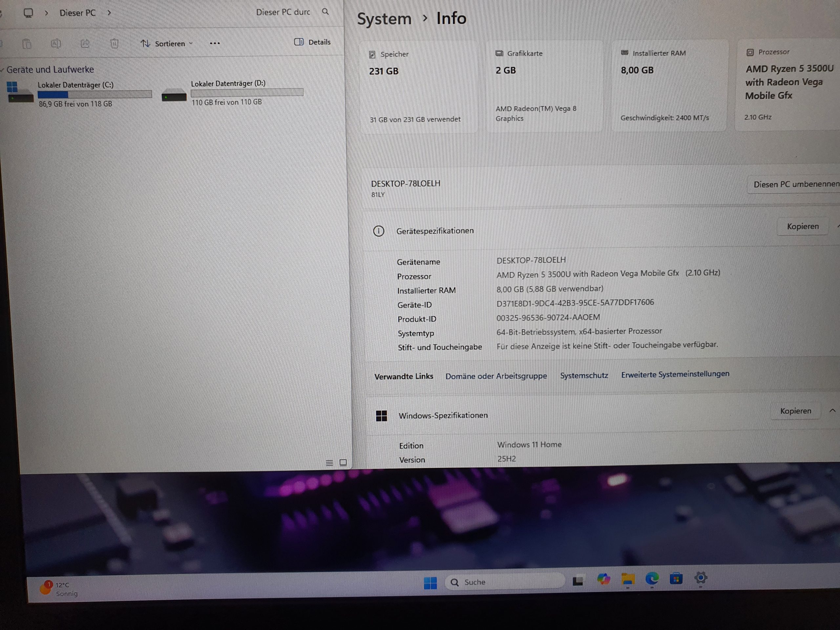The image size is (840, 630).
Task: Click the search magnifier in Explorer search box
Action: click(x=325, y=12)
